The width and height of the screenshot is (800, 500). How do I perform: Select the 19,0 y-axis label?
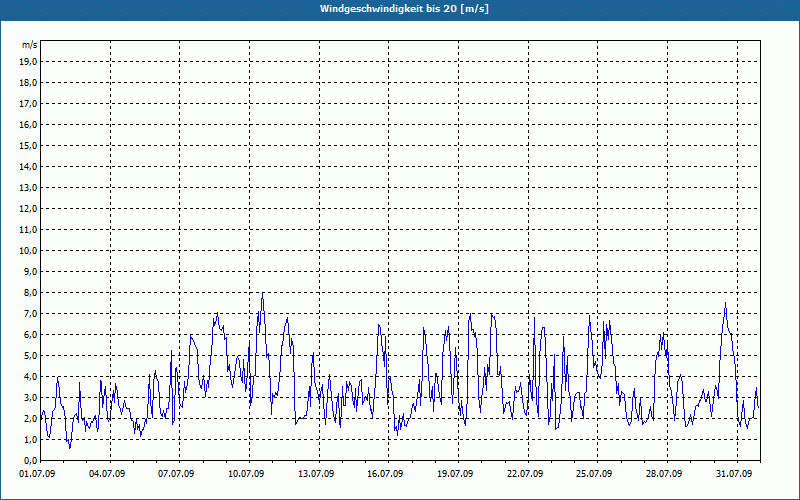pos(28,62)
